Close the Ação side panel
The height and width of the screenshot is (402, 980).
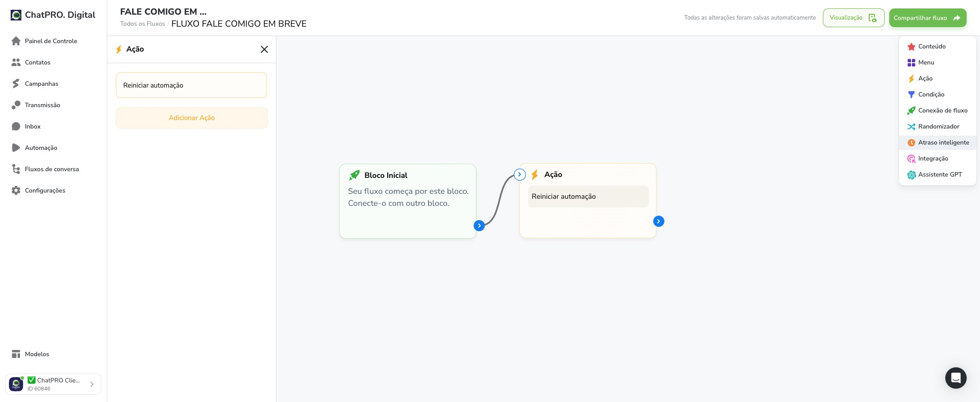click(264, 49)
